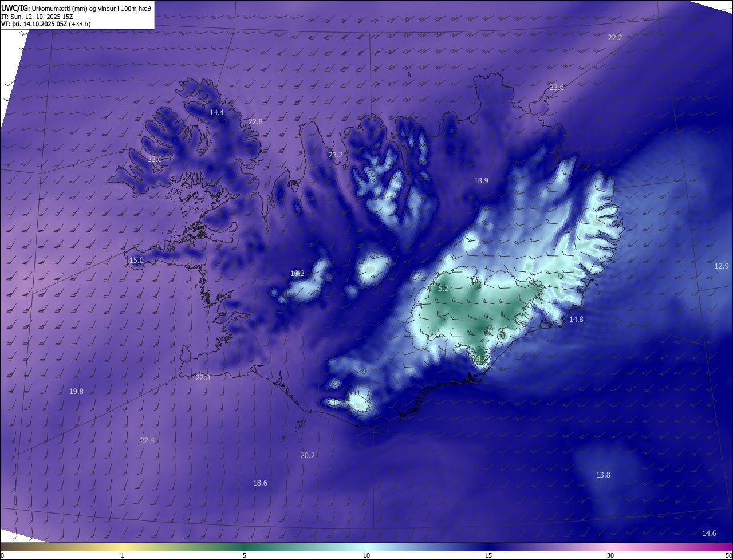Click the 19.8 value label on map
The image size is (733, 560).
(76, 391)
